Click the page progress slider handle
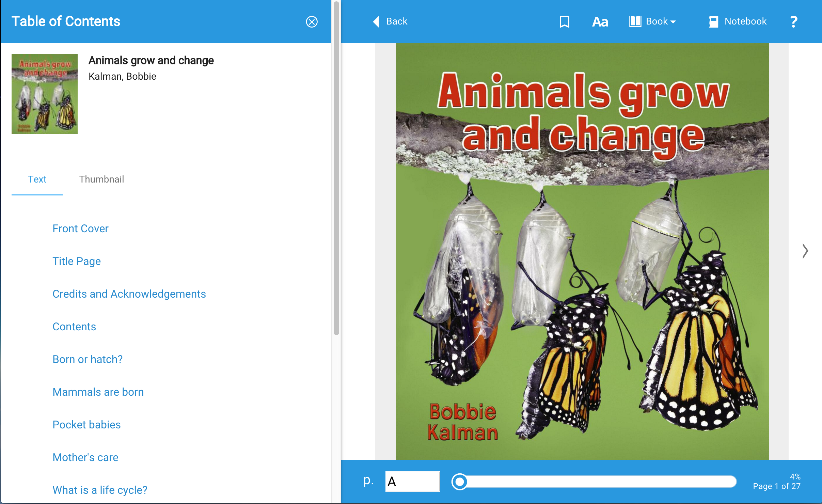822x504 pixels. click(459, 482)
